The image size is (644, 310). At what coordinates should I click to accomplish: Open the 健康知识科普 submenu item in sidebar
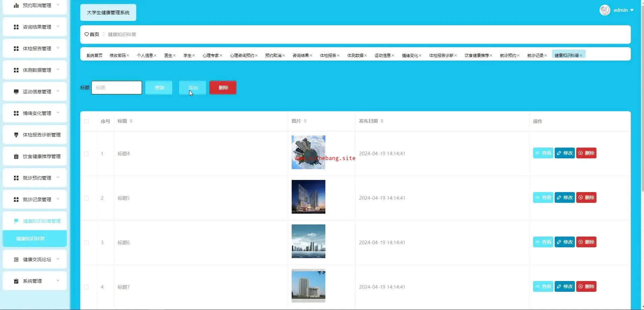(x=30, y=239)
